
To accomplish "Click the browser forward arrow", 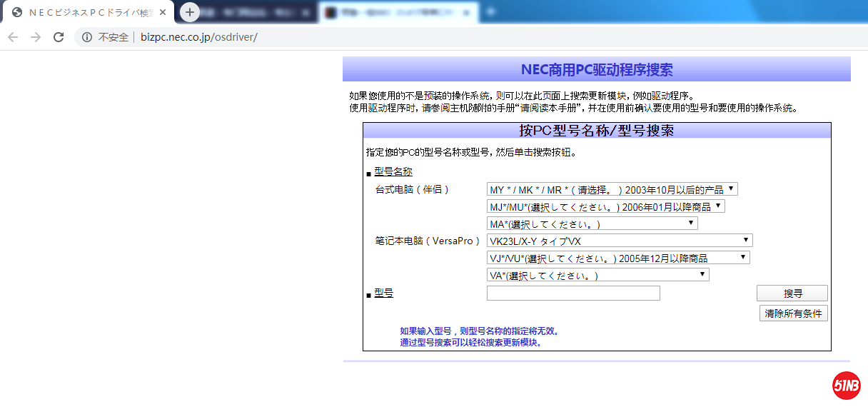I will pos(36,37).
